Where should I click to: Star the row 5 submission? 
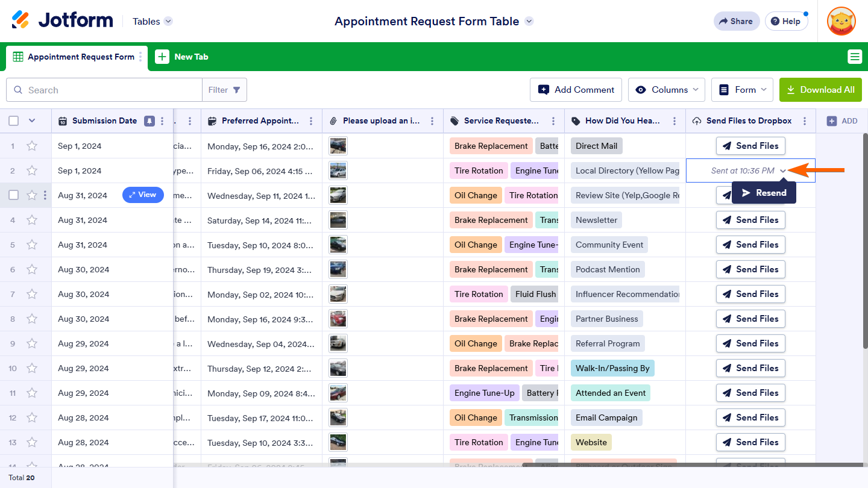(x=32, y=245)
